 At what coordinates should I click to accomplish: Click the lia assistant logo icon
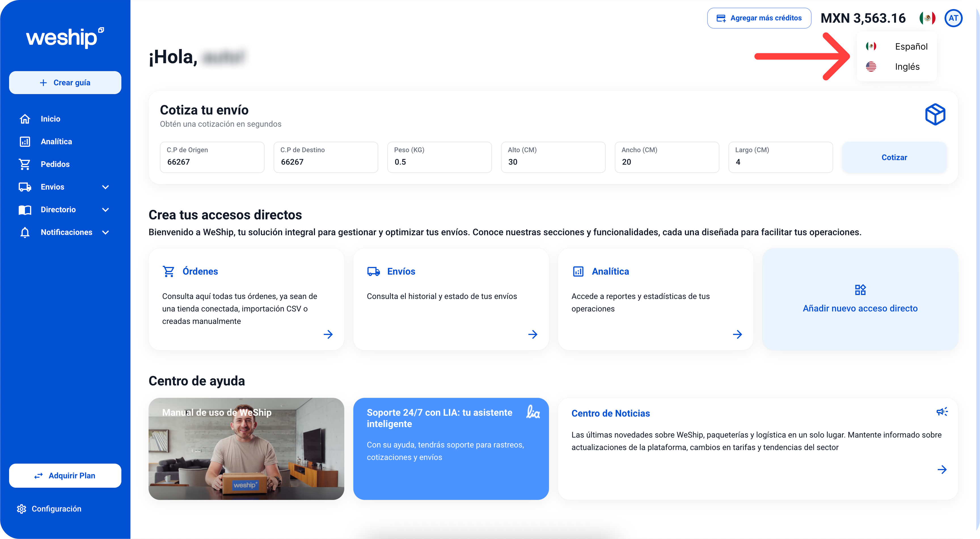(533, 412)
